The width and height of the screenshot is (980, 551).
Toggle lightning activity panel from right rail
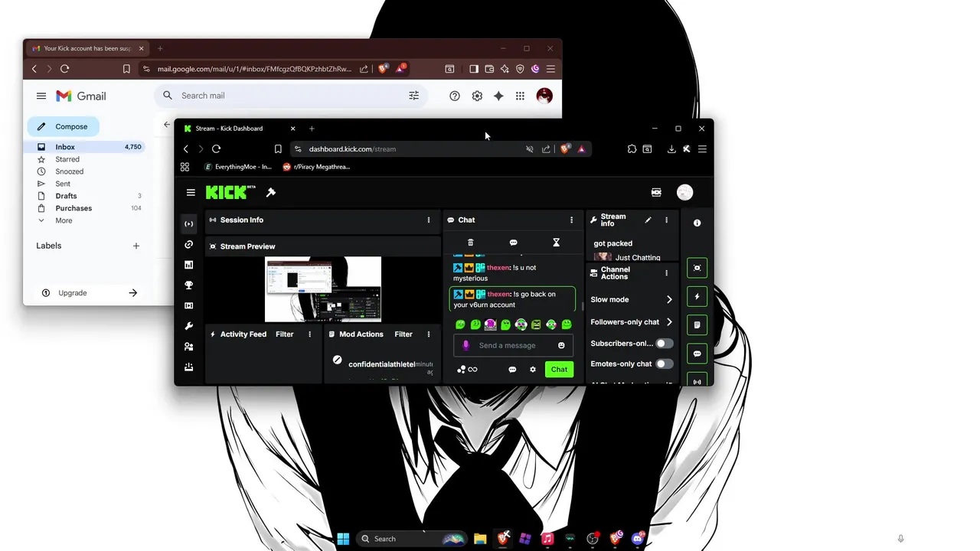697,297
